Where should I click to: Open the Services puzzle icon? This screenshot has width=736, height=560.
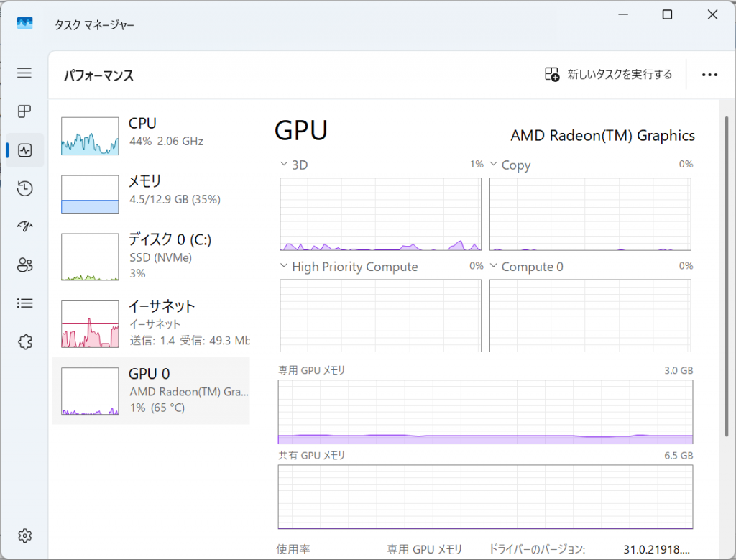point(24,341)
